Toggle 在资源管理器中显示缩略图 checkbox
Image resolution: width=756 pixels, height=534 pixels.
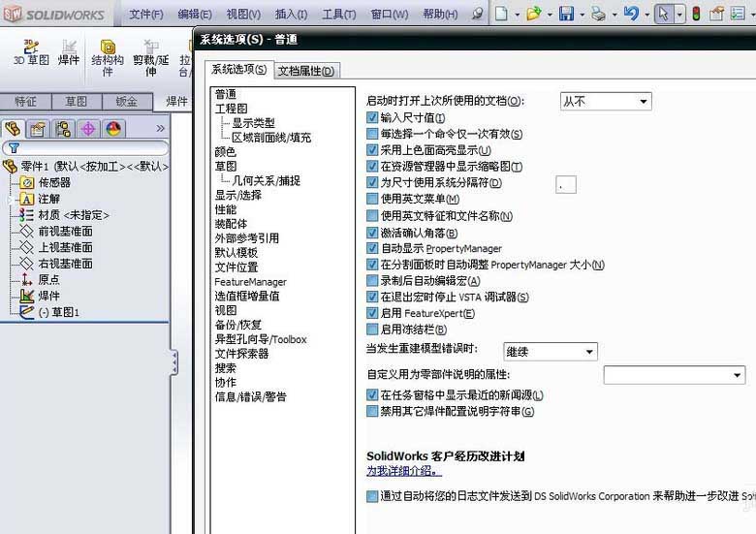pyautogui.click(x=372, y=167)
